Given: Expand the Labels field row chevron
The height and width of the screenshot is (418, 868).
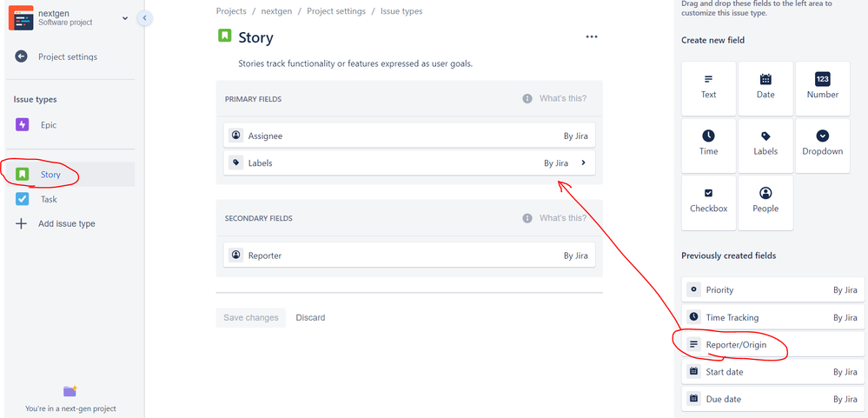Looking at the screenshot, I should click(583, 163).
